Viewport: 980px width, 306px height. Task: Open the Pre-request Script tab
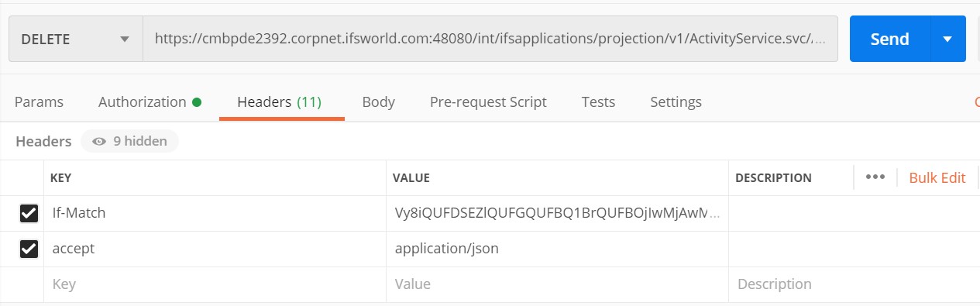click(x=488, y=101)
